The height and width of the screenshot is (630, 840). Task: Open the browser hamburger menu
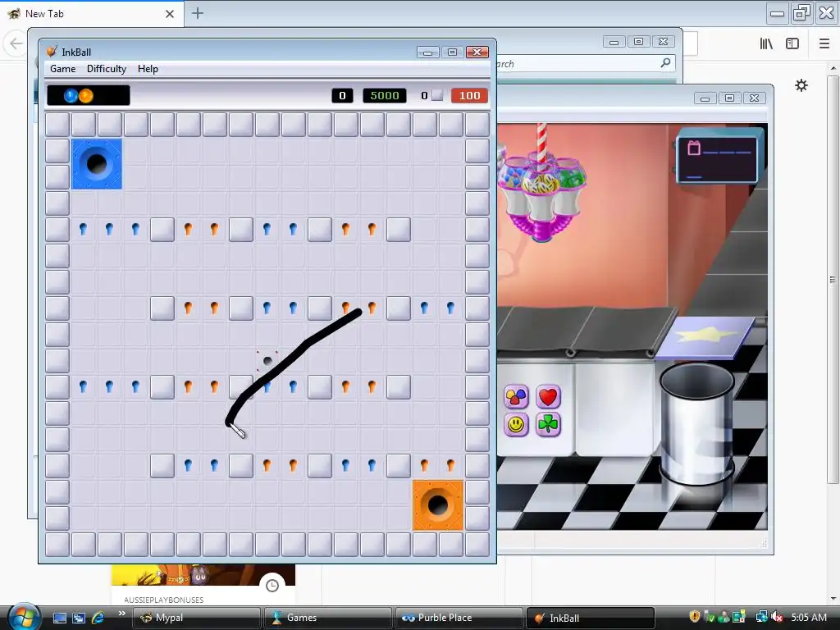point(824,43)
